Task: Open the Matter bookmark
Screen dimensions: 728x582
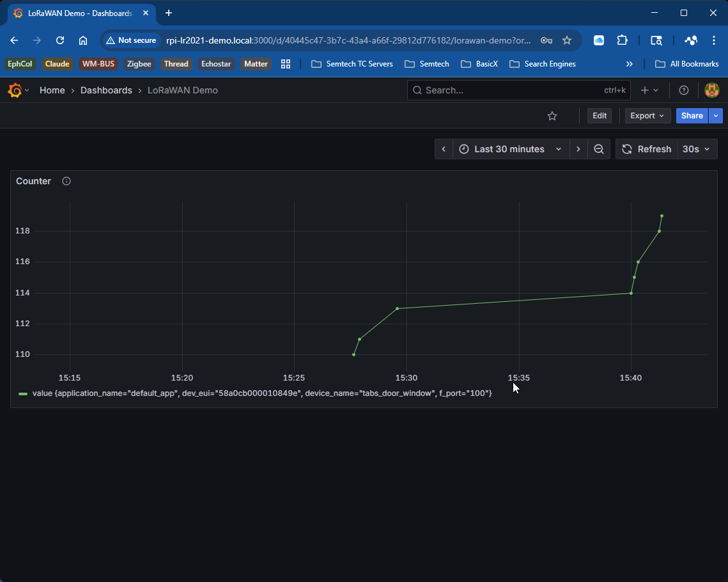Action: click(256, 64)
